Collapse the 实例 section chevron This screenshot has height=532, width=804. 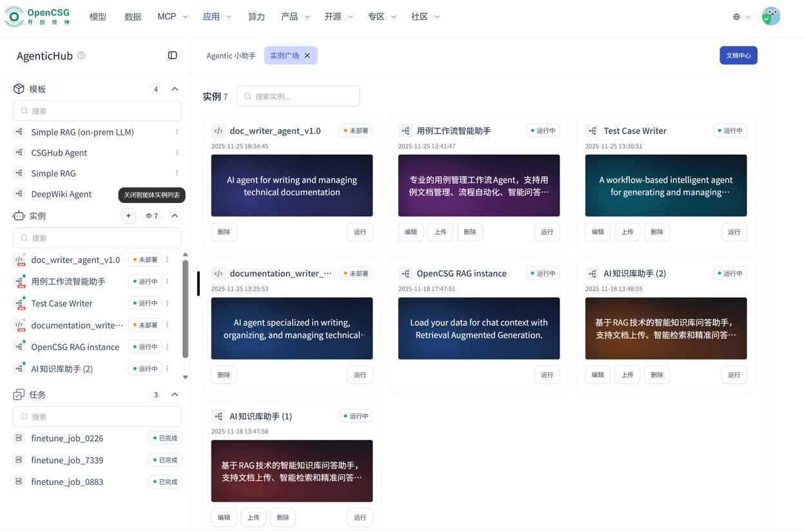175,216
